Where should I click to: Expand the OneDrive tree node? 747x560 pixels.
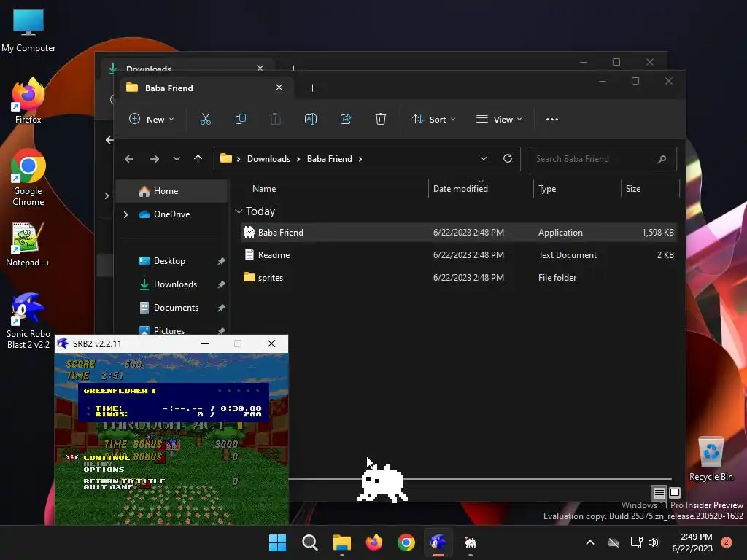125,215
